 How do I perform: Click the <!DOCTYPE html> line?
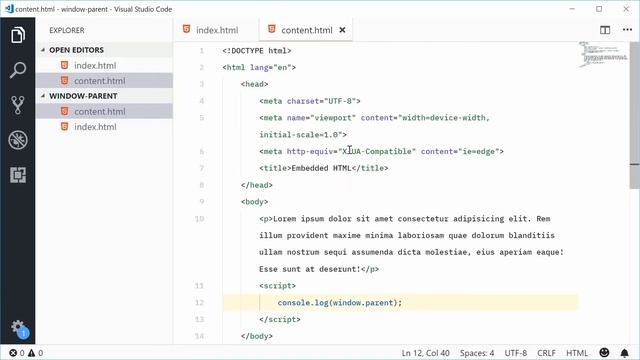257,51
